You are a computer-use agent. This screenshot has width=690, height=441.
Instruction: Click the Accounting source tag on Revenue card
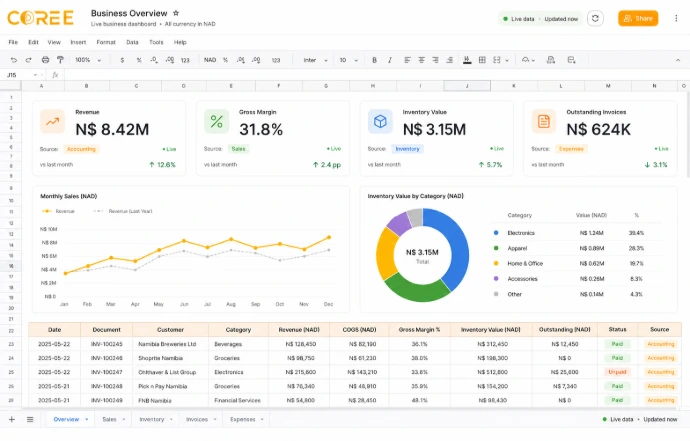coord(81,149)
